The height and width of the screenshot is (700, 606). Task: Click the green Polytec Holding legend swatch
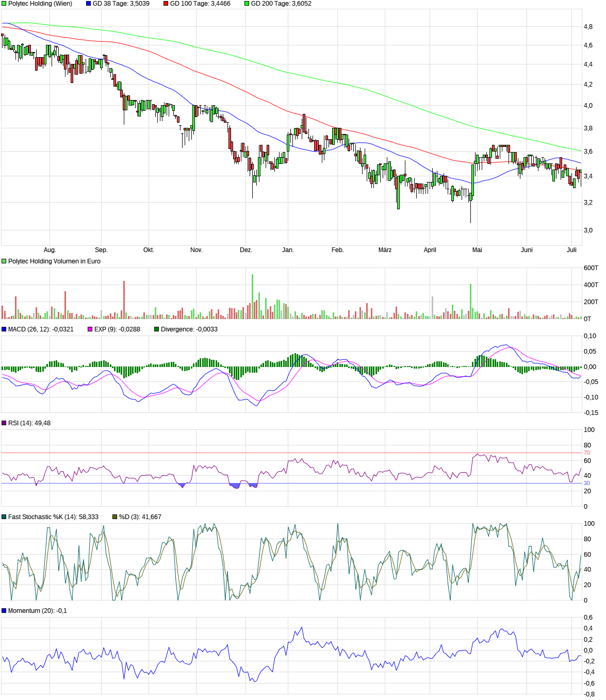point(4,4)
